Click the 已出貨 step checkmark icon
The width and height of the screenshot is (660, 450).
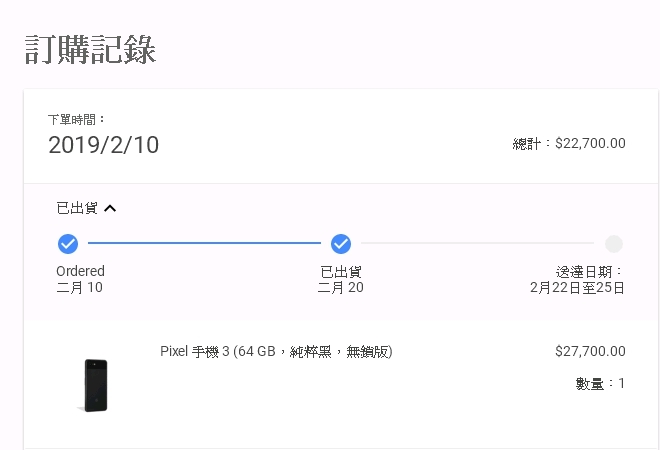341,244
